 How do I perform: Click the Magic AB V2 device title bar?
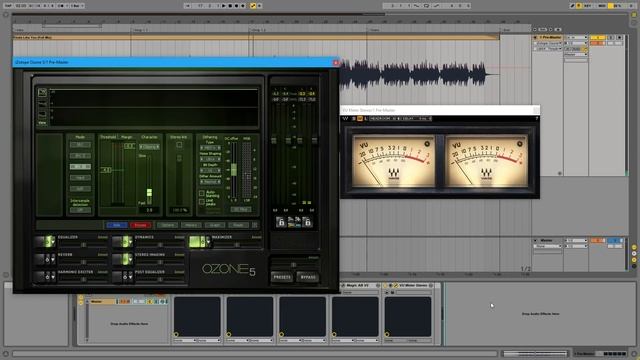(x=360, y=285)
